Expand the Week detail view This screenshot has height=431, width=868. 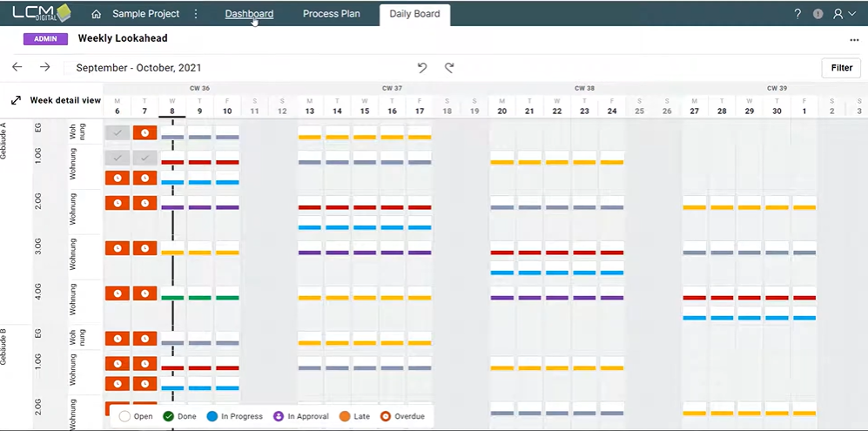coord(17,101)
